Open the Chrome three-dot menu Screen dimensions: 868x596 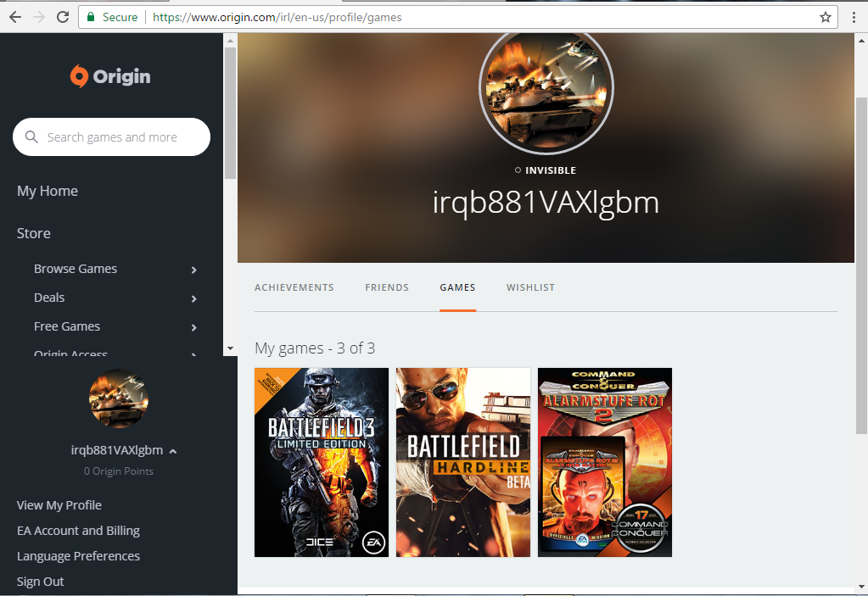point(854,17)
